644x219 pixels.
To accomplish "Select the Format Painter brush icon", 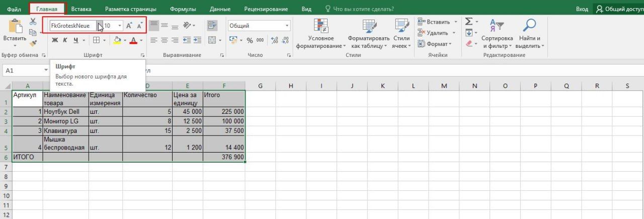I will tap(33, 43).
